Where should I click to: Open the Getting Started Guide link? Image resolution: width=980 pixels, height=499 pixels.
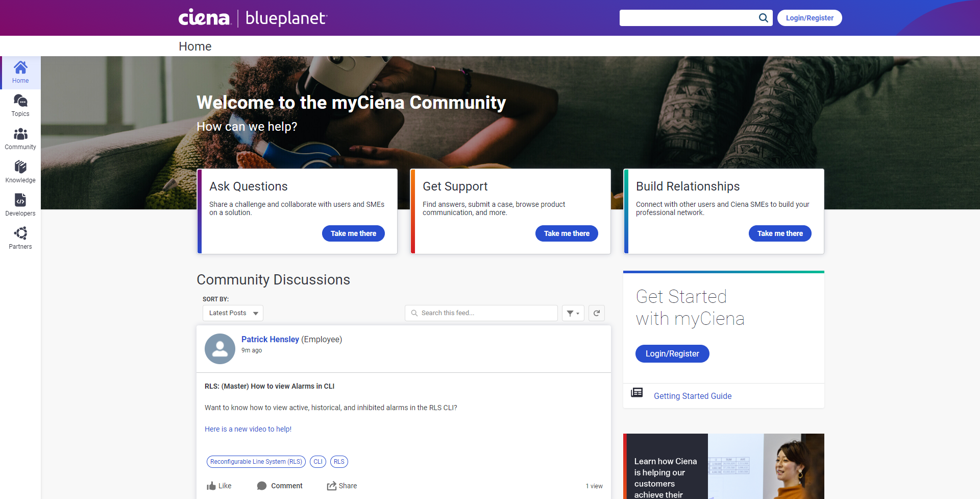[692, 396]
